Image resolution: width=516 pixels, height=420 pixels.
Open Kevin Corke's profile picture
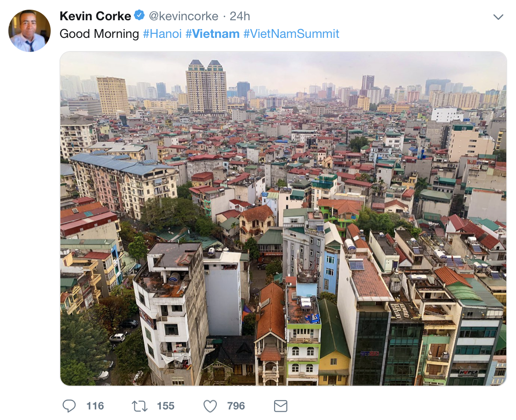tap(30, 31)
